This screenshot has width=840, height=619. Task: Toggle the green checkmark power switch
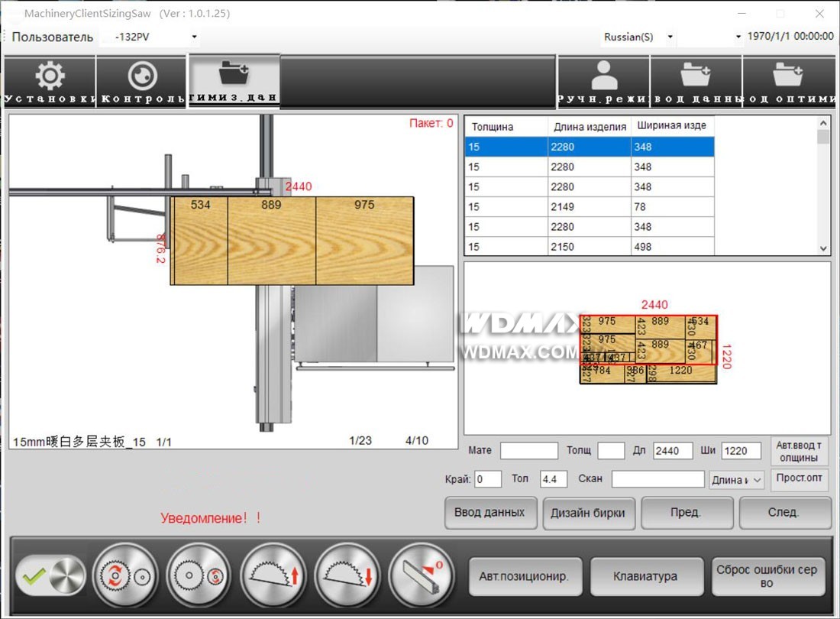coord(50,576)
